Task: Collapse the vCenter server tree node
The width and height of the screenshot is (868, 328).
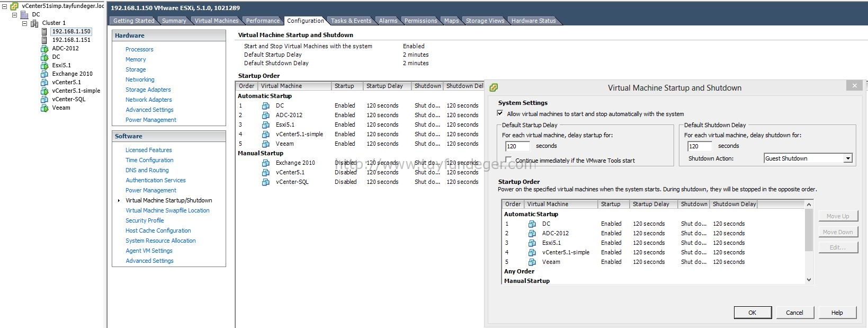Action: [x=5, y=6]
